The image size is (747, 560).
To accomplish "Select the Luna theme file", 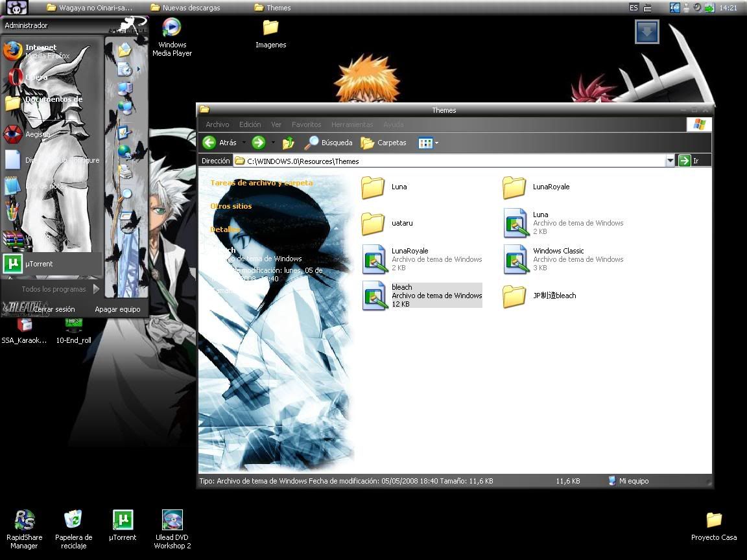I will (x=563, y=223).
